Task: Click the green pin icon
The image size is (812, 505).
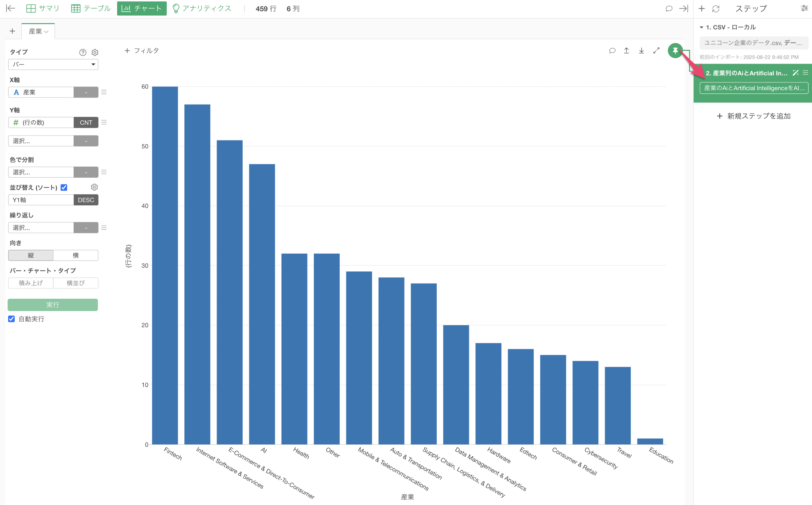Action: pos(675,51)
